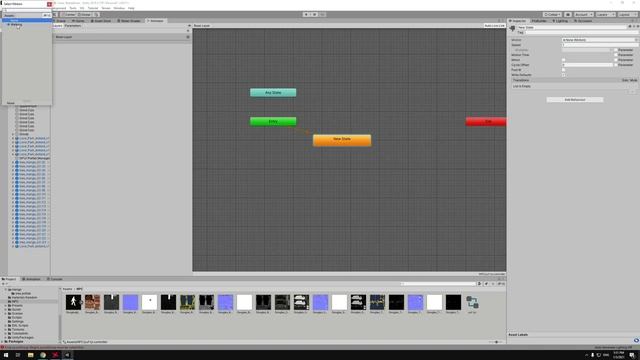The image size is (640, 360).
Task: Enable Parameter checkbox in the Multiplier row
Action: 616,50
